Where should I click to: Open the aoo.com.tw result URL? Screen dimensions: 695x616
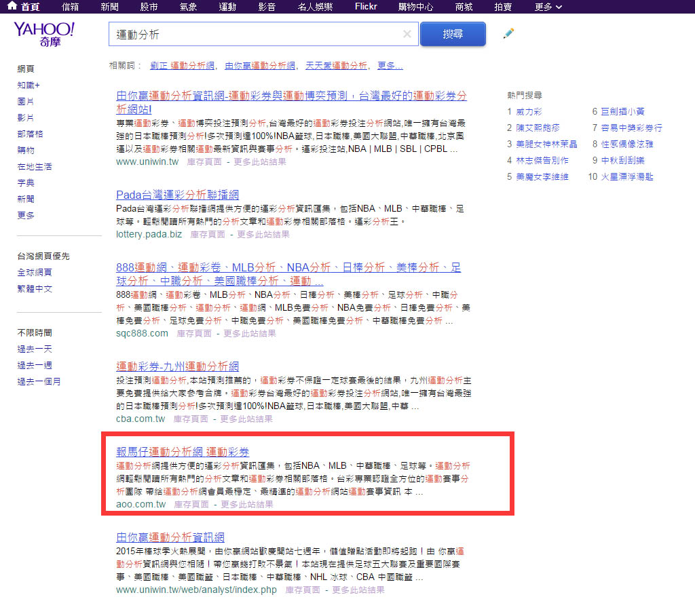pyautogui.click(x=141, y=504)
